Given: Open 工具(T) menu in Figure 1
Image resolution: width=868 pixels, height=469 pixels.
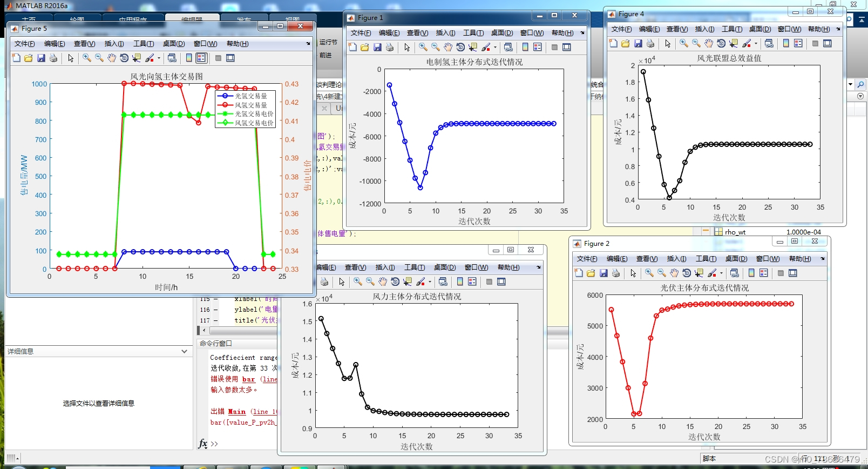Looking at the screenshot, I should (x=473, y=33).
